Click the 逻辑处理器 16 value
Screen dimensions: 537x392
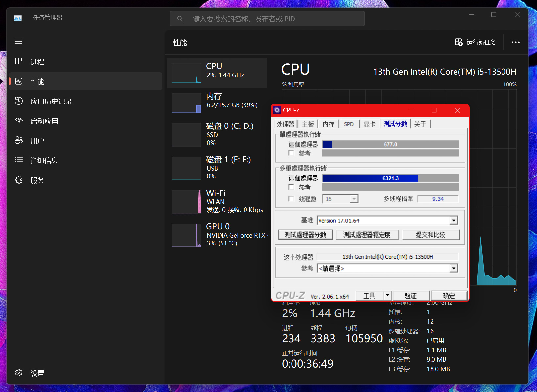[430, 331]
